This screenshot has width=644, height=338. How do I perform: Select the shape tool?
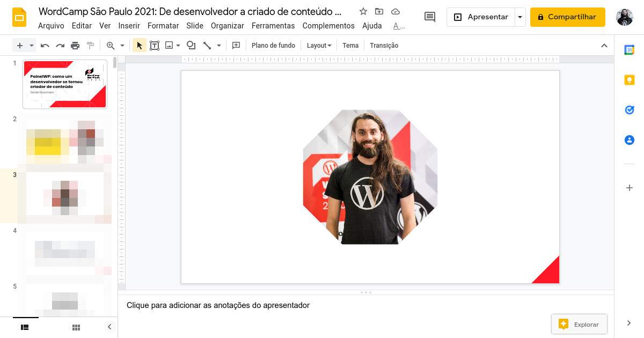coord(191,46)
